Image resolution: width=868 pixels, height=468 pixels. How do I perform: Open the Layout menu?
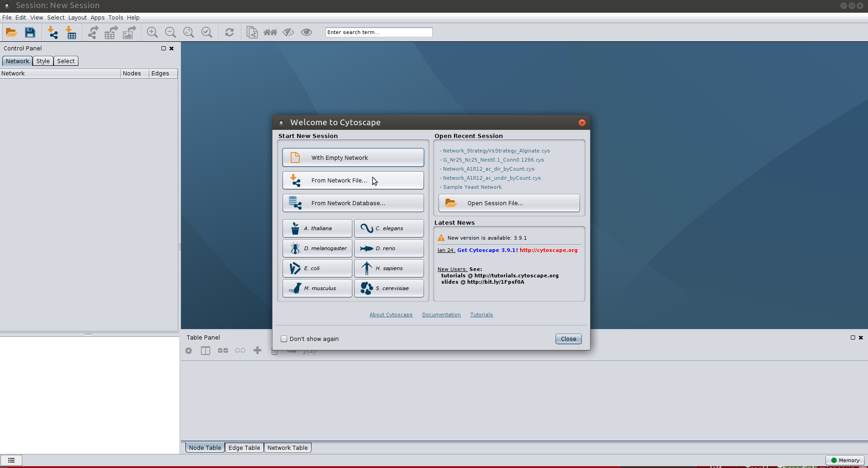click(x=78, y=18)
